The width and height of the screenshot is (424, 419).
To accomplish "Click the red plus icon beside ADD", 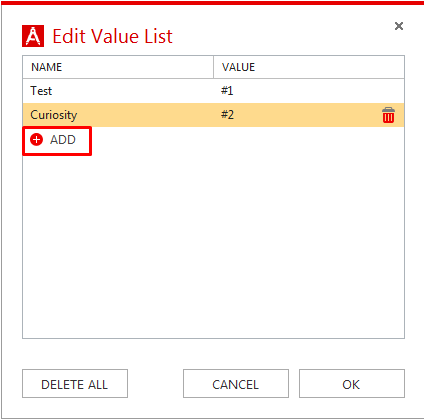I will pos(36,140).
